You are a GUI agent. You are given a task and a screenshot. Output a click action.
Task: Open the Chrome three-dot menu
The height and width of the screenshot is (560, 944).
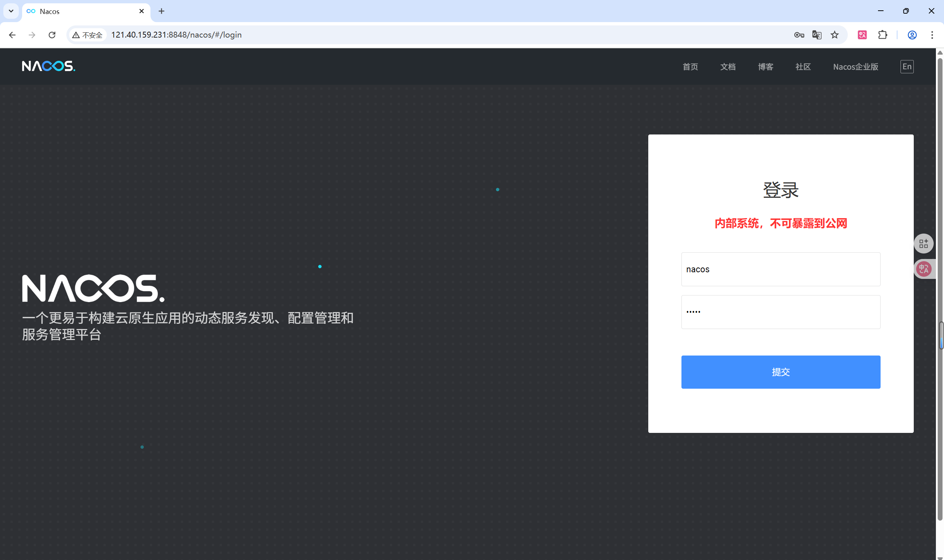click(932, 35)
